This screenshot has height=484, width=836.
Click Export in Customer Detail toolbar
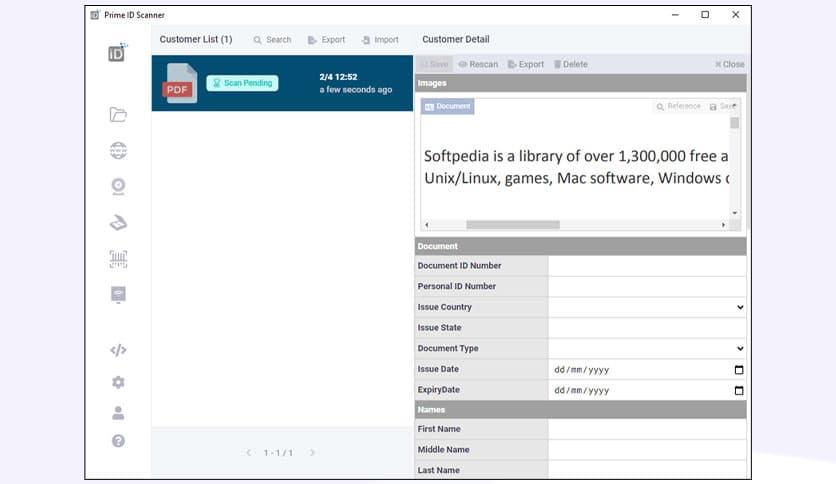click(x=526, y=64)
